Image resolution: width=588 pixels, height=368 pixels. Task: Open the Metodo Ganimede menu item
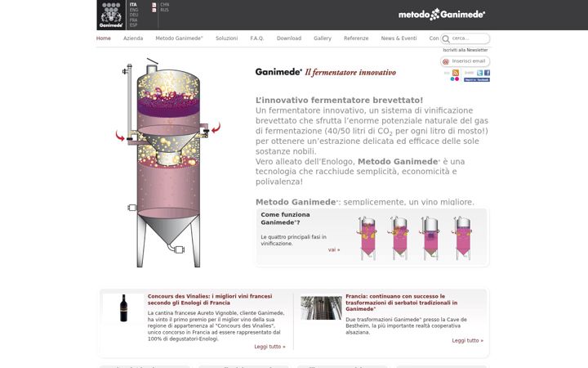tap(179, 38)
